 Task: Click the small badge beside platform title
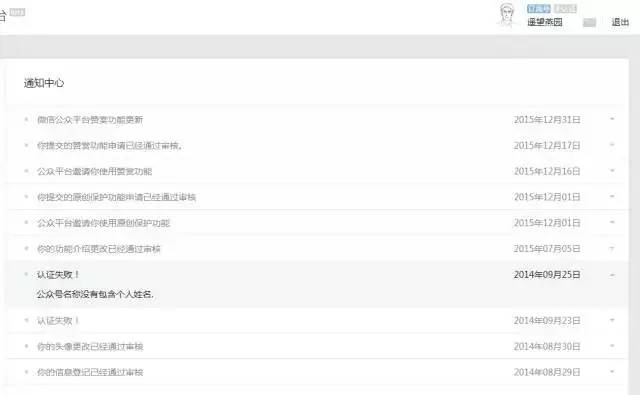click(18, 12)
